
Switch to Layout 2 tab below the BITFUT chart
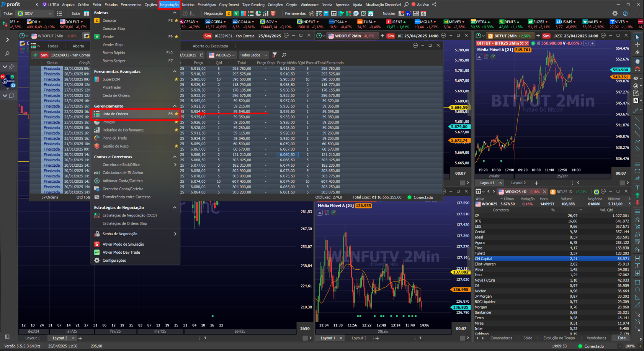click(518, 183)
